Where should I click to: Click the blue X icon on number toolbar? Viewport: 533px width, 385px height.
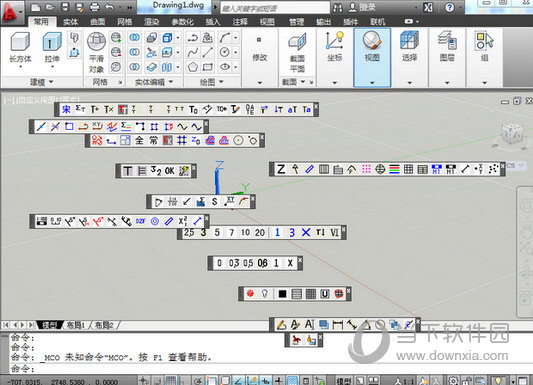tap(306, 232)
